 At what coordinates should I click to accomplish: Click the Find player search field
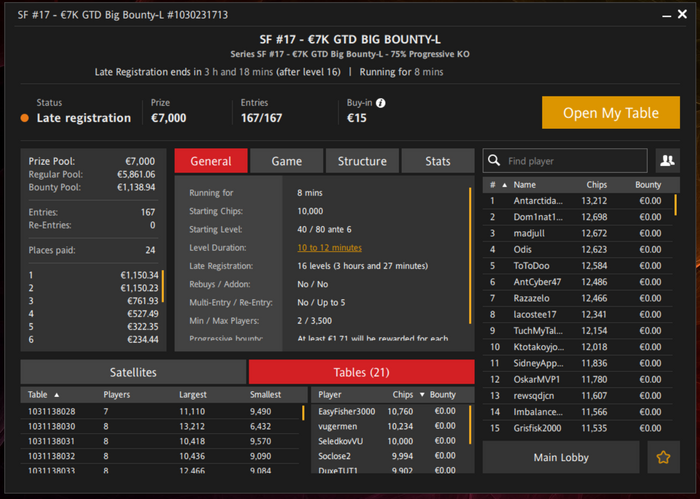pos(565,161)
